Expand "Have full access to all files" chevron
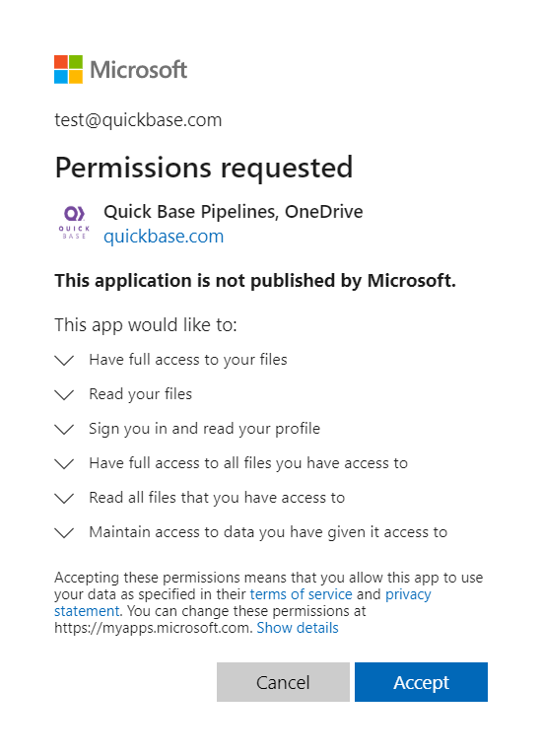 [64, 464]
